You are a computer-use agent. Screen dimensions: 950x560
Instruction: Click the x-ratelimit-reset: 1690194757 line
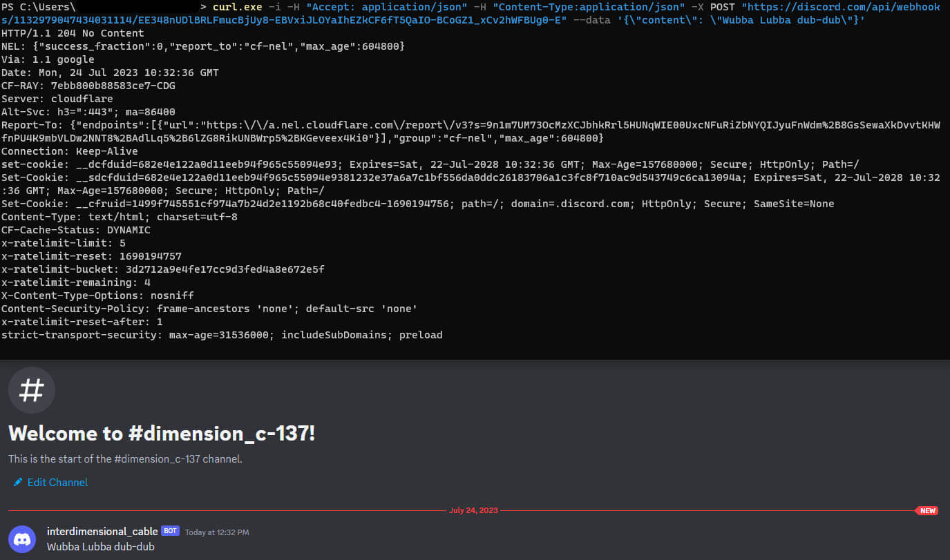(91, 256)
